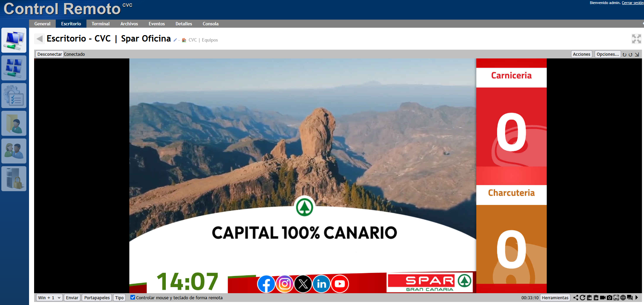Click the pencil edit icon beside Spar Oficina
644x305 pixels.
tap(175, 40)
